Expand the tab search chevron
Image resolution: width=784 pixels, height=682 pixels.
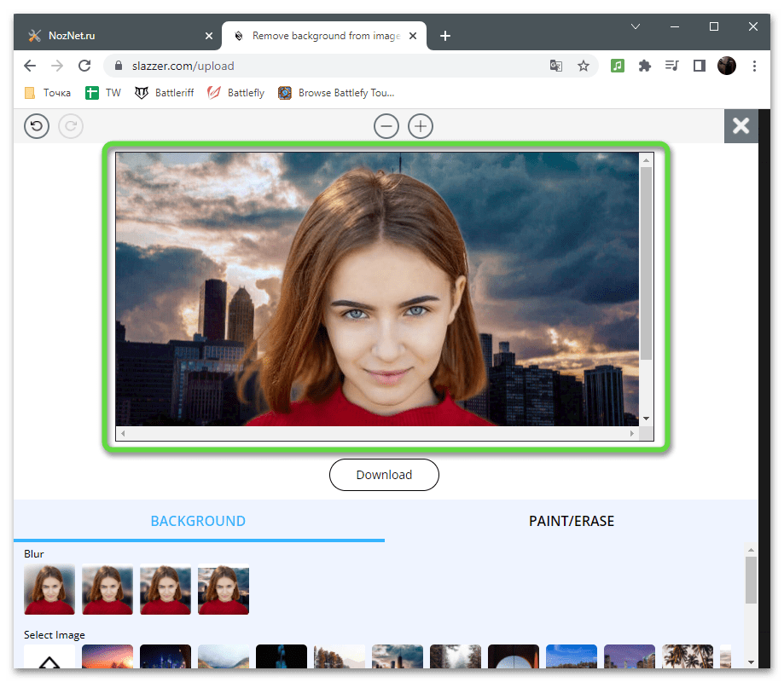636,26
